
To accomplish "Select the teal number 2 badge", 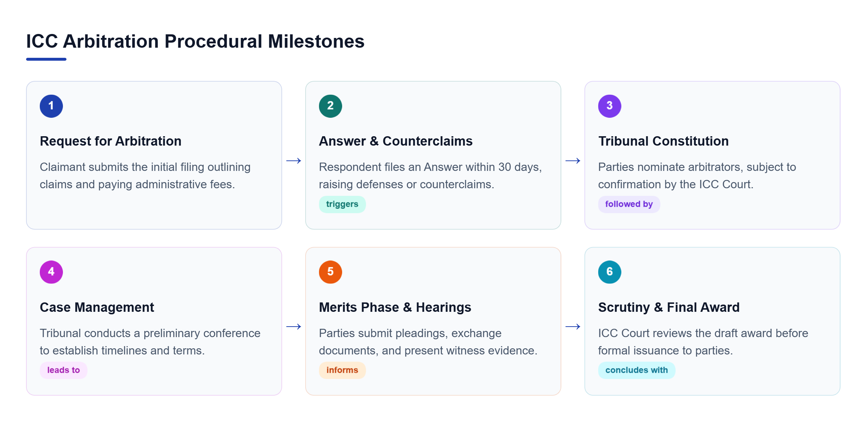I will pyautogui.click(x=331, y=106).
